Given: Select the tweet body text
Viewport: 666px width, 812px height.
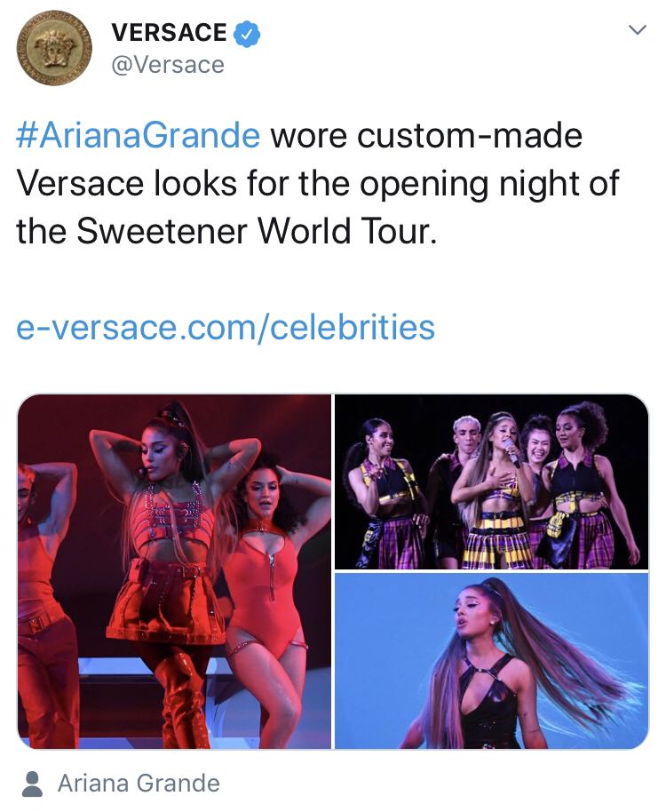Looking at the screenshot, I should (x=317, y=183).
